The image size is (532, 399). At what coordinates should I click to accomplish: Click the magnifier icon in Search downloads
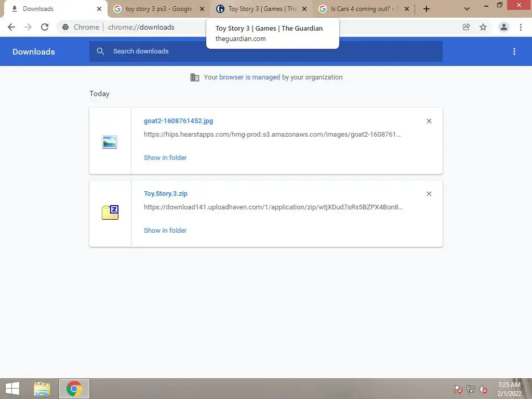[100, 51]
